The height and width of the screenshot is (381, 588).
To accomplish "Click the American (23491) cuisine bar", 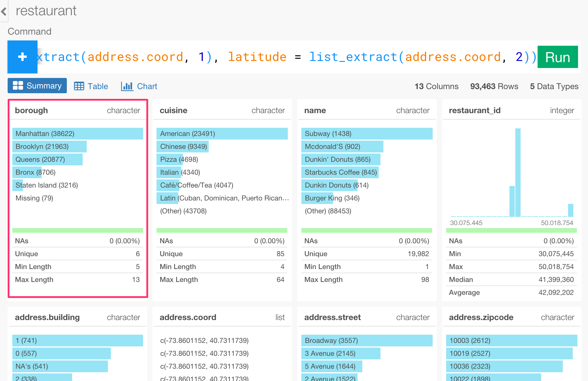I will pyautogui.click(x=222, y=134).
